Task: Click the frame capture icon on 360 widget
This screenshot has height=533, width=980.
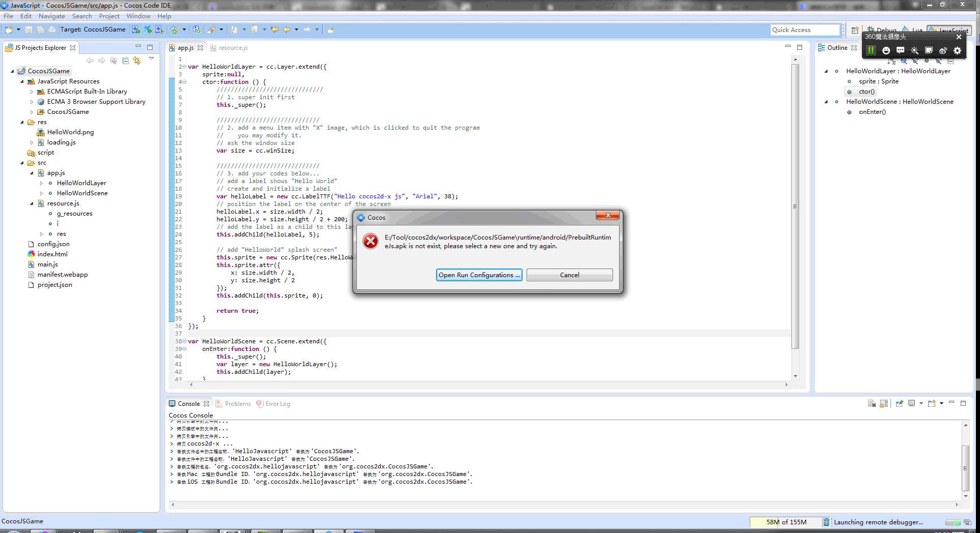Action: pyautogui.click(x=929, y=50)
